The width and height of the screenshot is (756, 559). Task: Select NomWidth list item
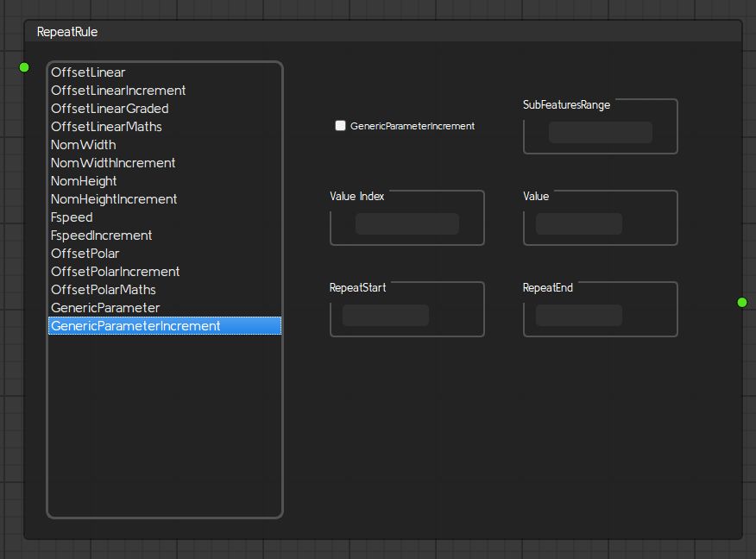pyautogui.click(x=165, y=145)
